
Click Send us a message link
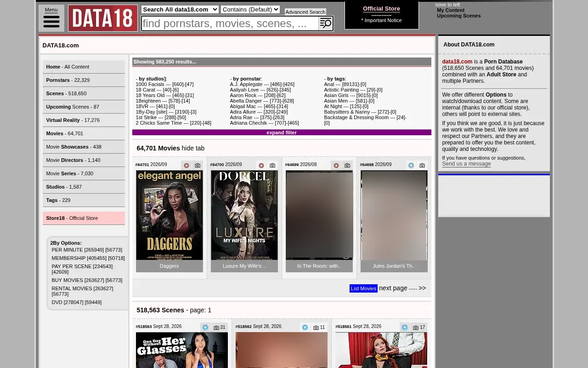pyautogui.click(x=466, y=164)
